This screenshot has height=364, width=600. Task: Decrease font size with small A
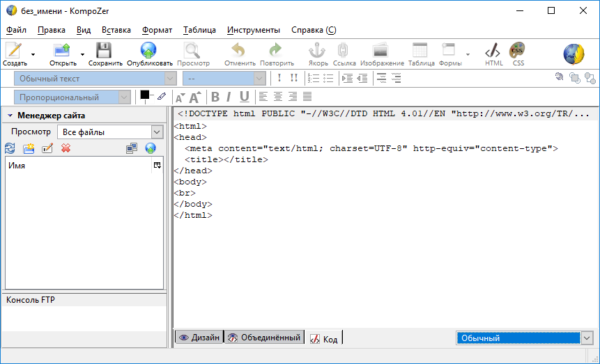click(180, 98)
